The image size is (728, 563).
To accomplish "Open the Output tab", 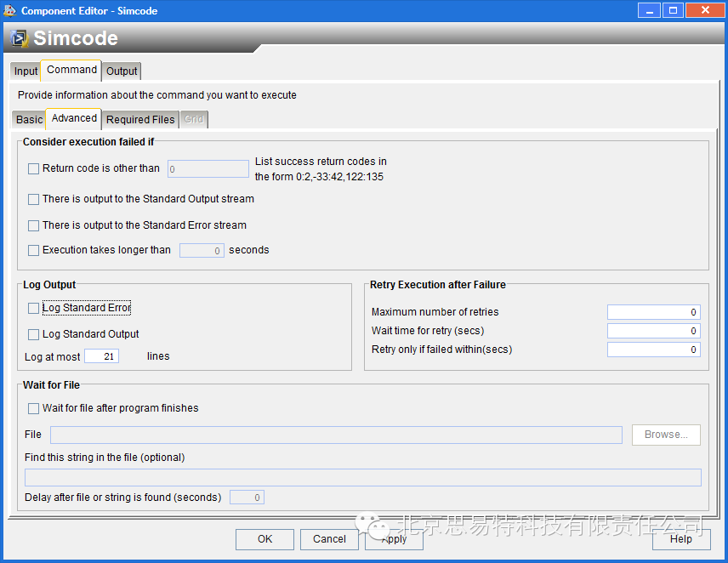I will 122,71.
